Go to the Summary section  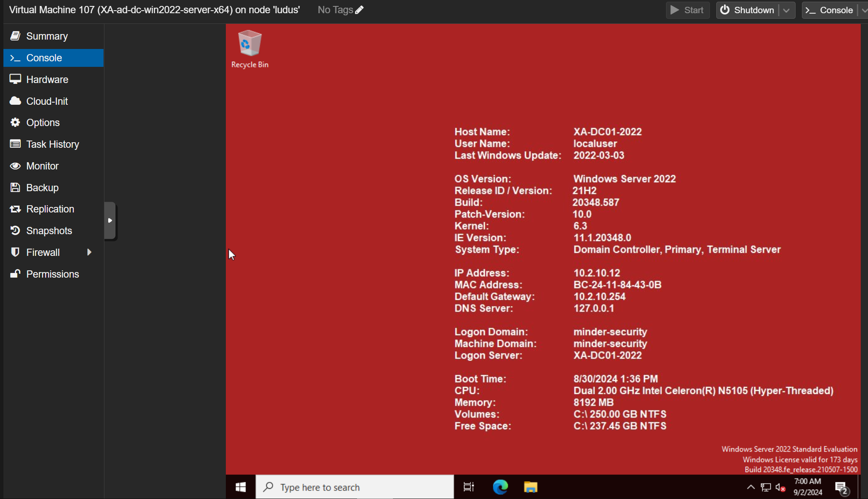(x=47, y=36)
